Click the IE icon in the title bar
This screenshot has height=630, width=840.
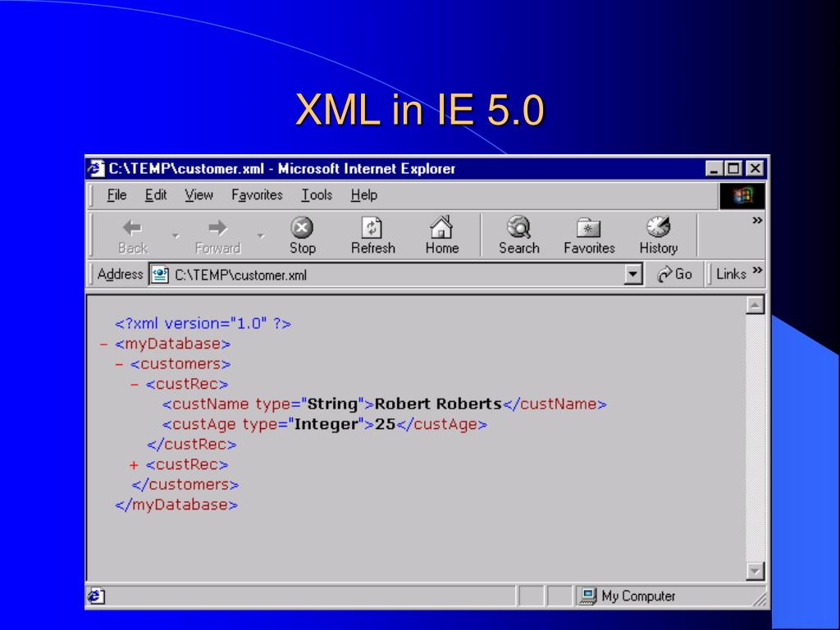click(96, 168)
